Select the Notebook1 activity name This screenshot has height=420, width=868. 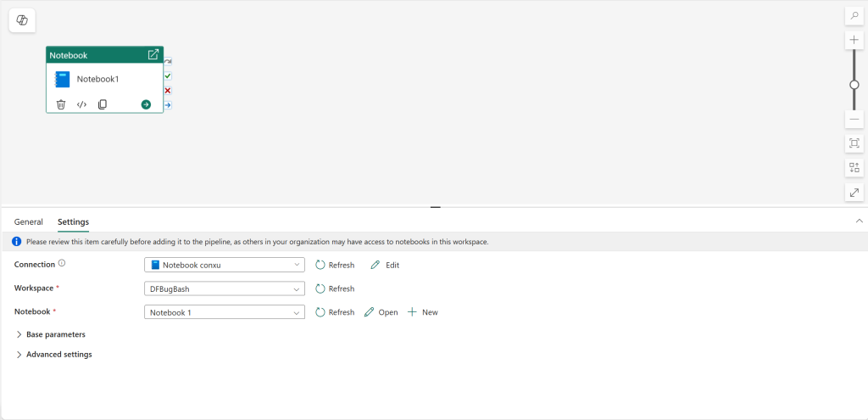pyautogui.click(x=98, y=79)
